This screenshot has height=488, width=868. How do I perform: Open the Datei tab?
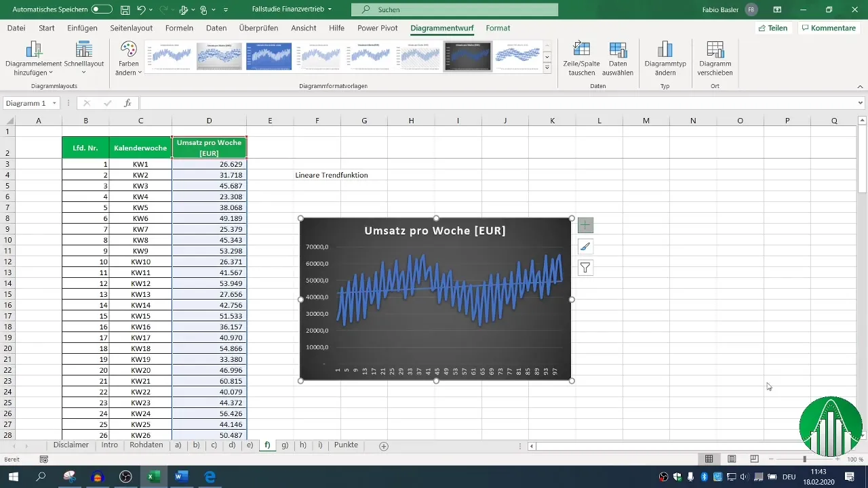(x=16, y=28)
